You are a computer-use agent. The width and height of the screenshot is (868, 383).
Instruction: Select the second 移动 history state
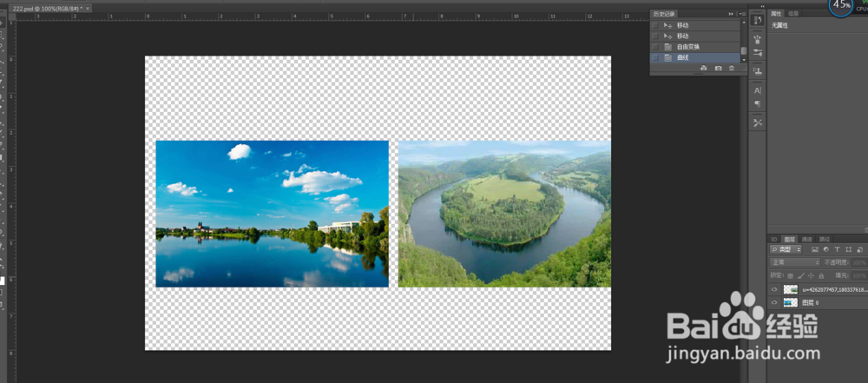pos(696,36)
